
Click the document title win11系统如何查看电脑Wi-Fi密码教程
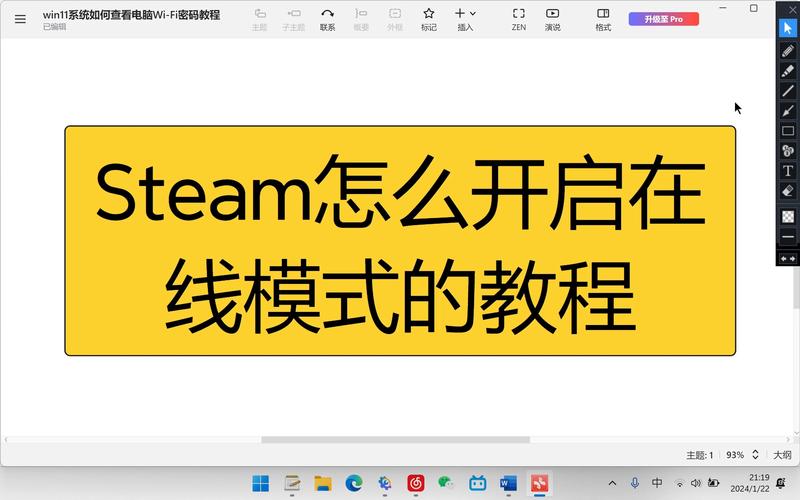pos(132,15)
